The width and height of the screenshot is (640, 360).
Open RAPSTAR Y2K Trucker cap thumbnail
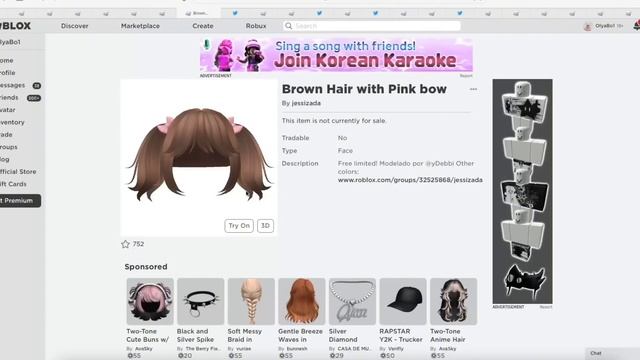click(x=403, y=301)
